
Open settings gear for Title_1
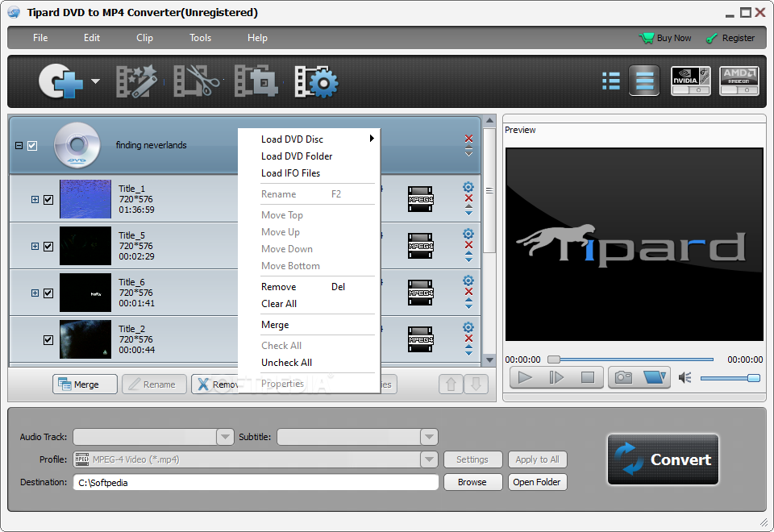(468, 186)
